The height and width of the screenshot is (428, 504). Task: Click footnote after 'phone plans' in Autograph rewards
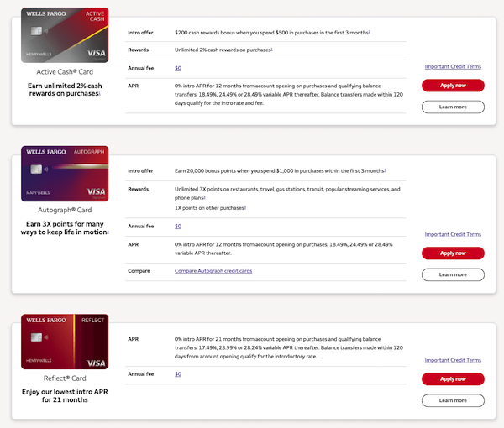tap(205, 197)
